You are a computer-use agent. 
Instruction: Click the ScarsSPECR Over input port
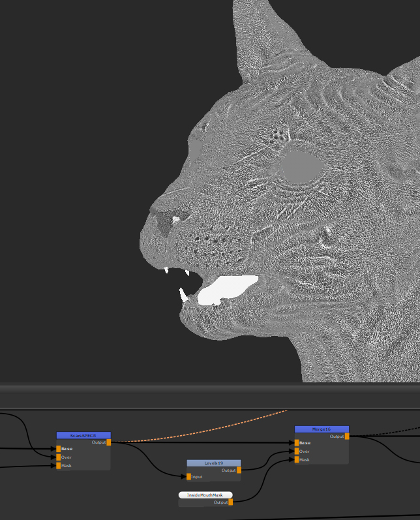pos(58,457)
